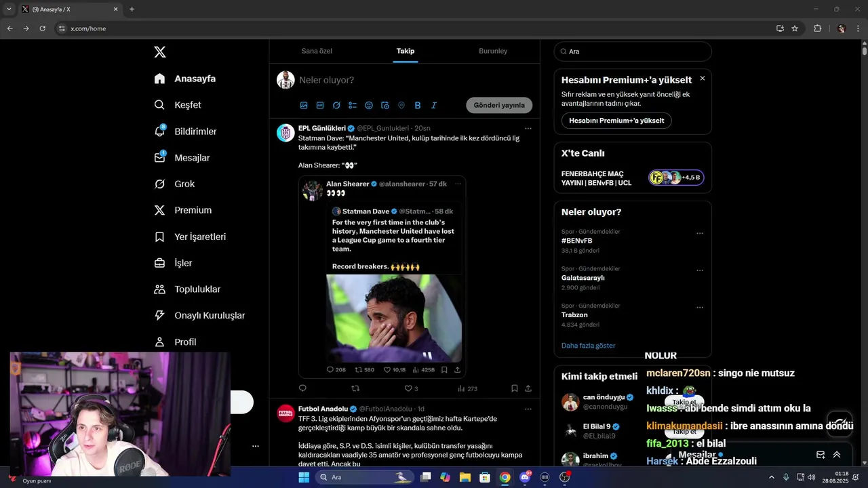Switch to the Burunley tab
Image resolution: width=868 pixels, height=488 pixels.
point(493,51)
